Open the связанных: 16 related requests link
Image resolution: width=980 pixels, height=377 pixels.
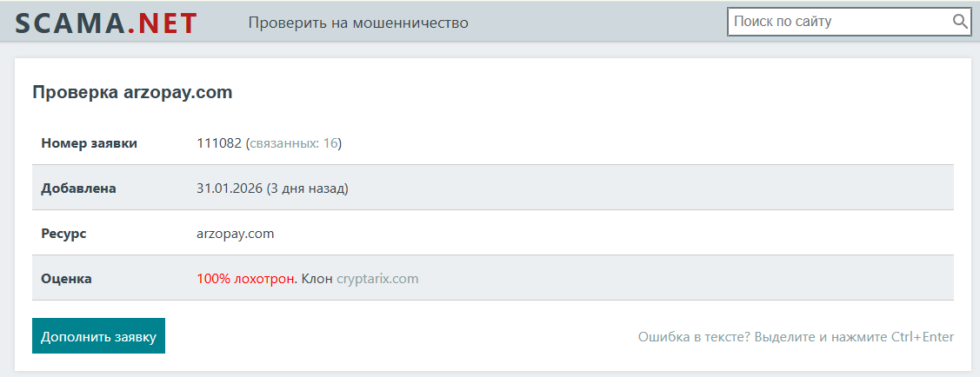(294, 143)
